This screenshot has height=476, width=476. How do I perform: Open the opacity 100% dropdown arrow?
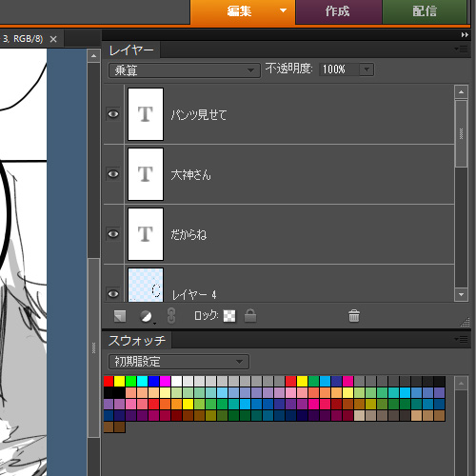click(x=367, y=69)
